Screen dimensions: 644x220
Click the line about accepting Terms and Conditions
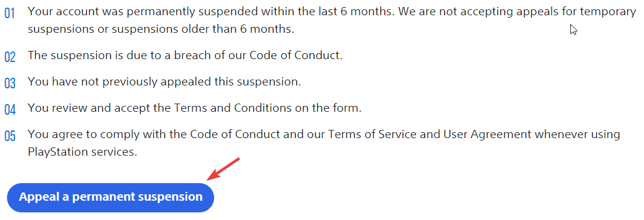pos(195,108)
